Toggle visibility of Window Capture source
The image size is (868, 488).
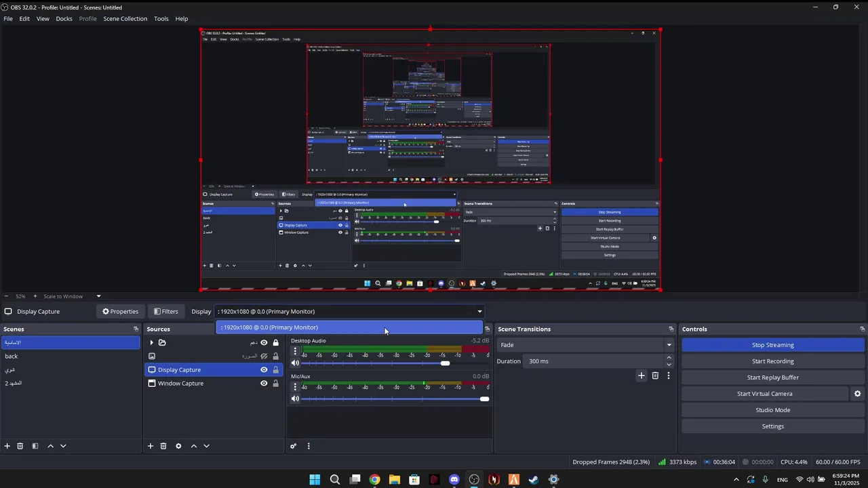[x=264, y=384]
